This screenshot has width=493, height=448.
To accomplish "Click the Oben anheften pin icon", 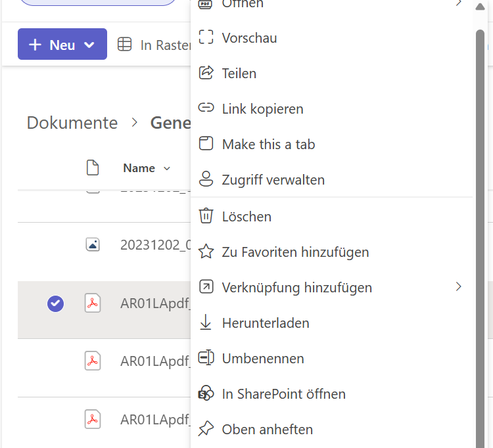I will pos(206,429).
